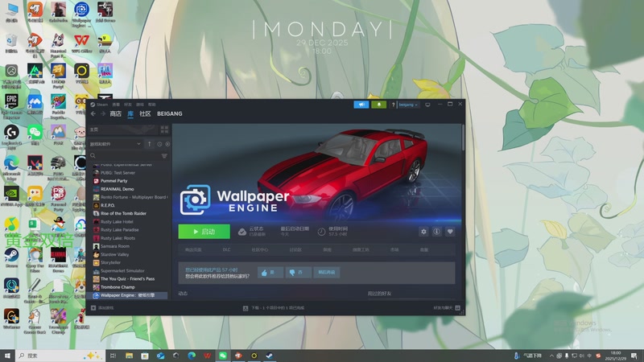Open the store page tab under play button
This screenshot has width=644, height=362.
(193, 249)
